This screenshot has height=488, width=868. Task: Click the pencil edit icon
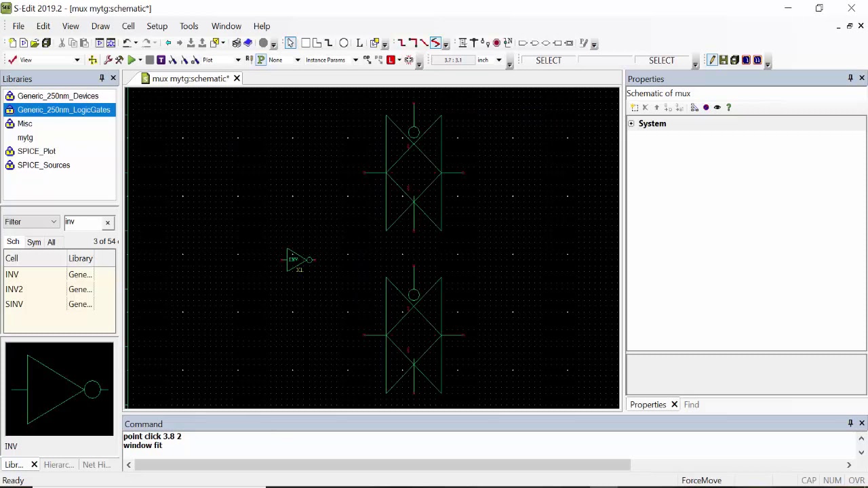coord(712,60)
